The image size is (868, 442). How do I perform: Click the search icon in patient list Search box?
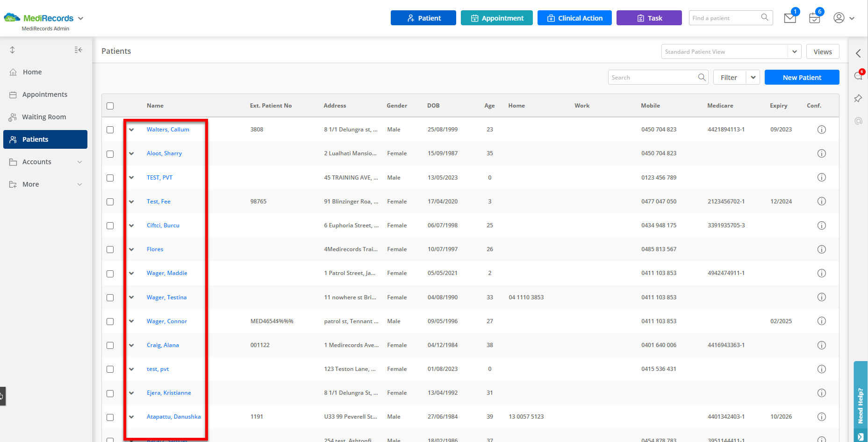pos(702,77)
